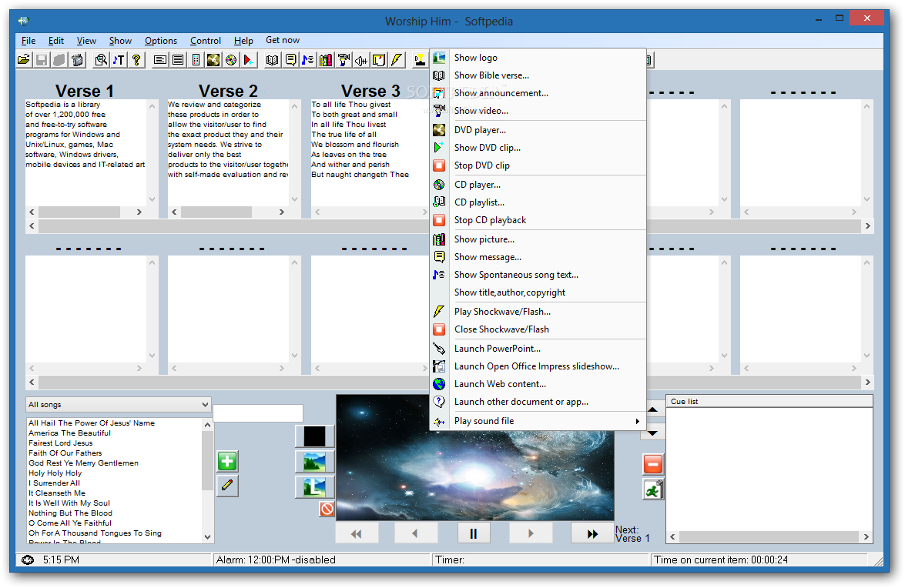Click the yellow message note toolbar icon
Image resolution: width=905 pixels, height=588 pixels.
click(290, 59)
